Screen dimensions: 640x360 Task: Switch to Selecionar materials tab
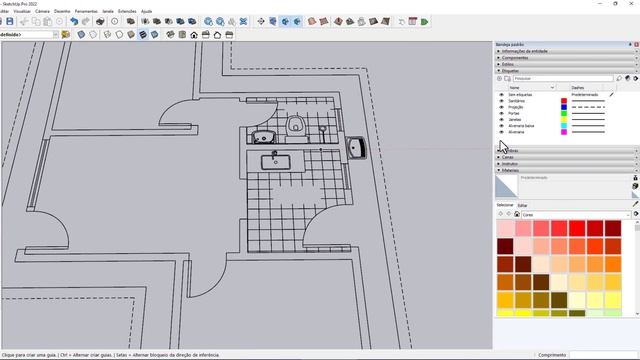(x=505, y=205)
